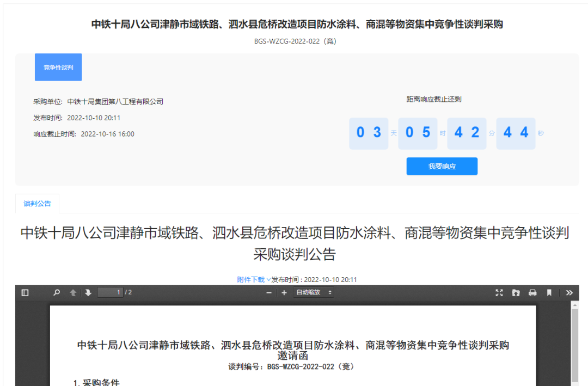Open the 自动缩放 zoom dropdown
This screenshot has width=588, height=386.
pyautogui.click(x=314, y=292)
